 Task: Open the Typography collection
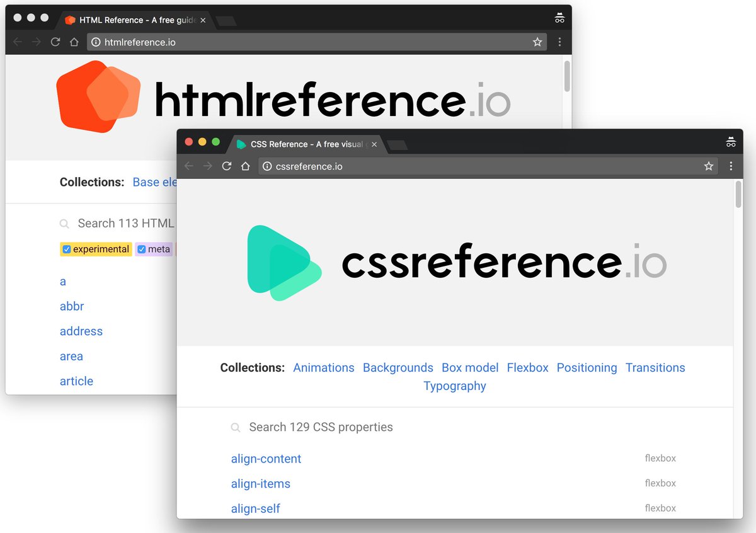click(x=455, y=386)
